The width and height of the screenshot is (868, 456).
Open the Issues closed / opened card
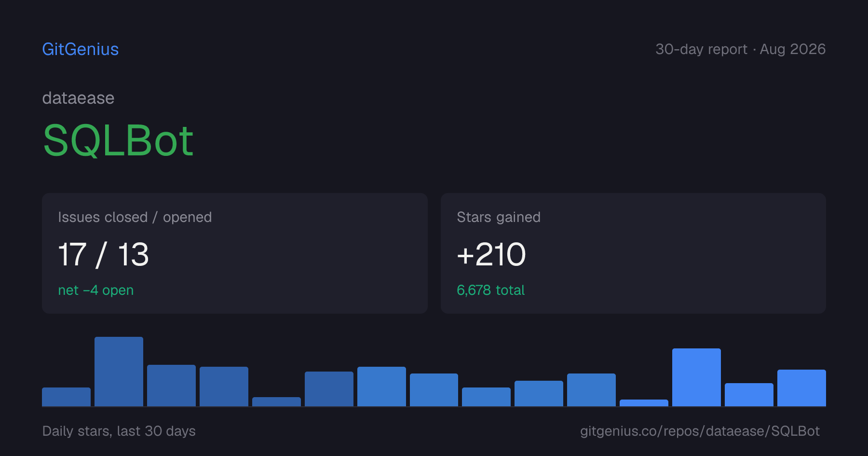235,253
